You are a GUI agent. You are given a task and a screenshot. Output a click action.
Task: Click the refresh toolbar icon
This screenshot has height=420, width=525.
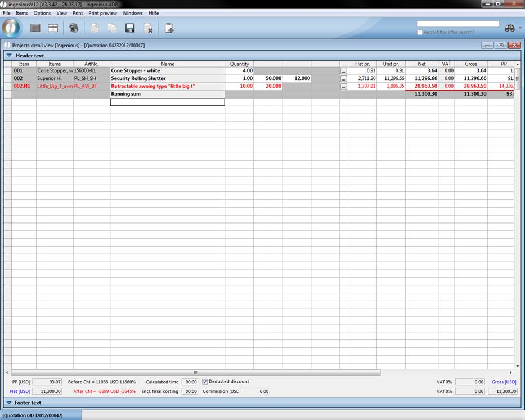click(x=74, y=28)
